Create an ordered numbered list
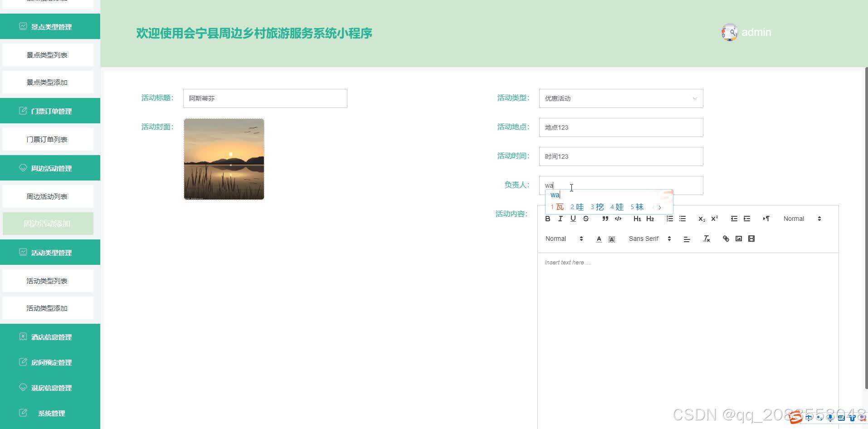The image size is (868, 429). tap(669, 219)
